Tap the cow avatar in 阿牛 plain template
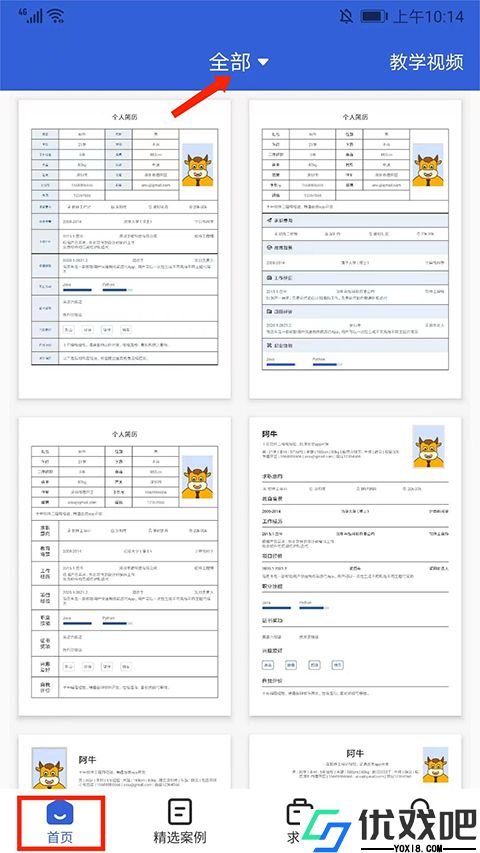480x853 pixels. click(428, 447)
